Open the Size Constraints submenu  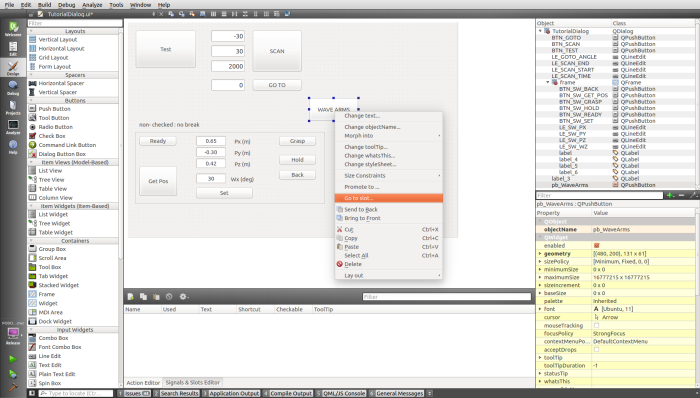point(388,176)
